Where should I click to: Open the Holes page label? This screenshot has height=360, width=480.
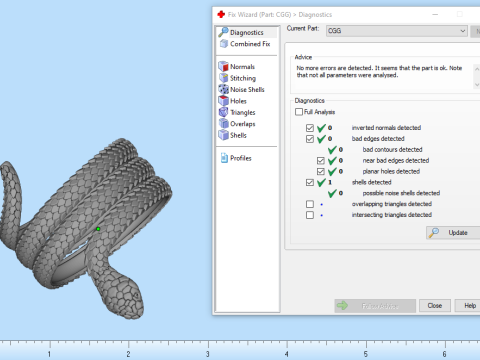coord(238,101)
